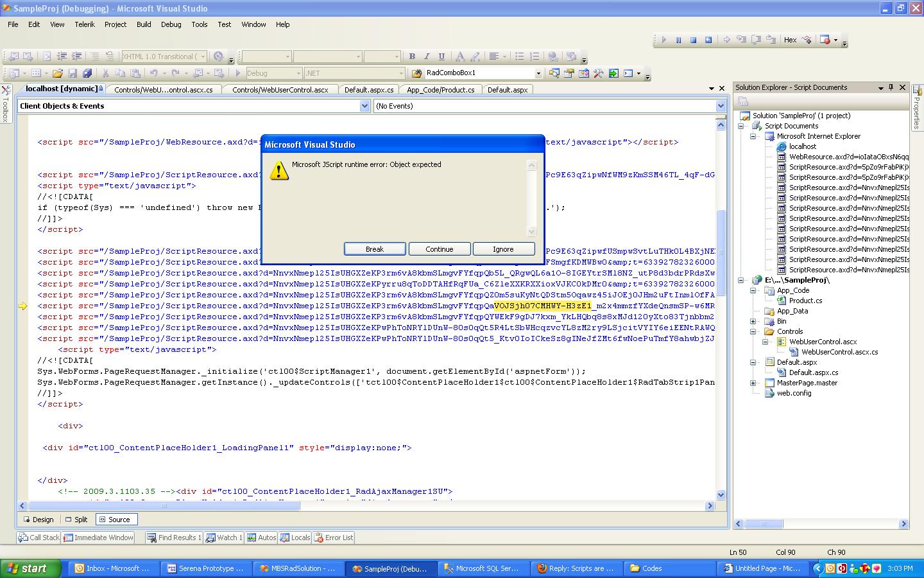924x578 pixels.
Task: Toggle Hex display mode
Action: click(x=790, y=40)
